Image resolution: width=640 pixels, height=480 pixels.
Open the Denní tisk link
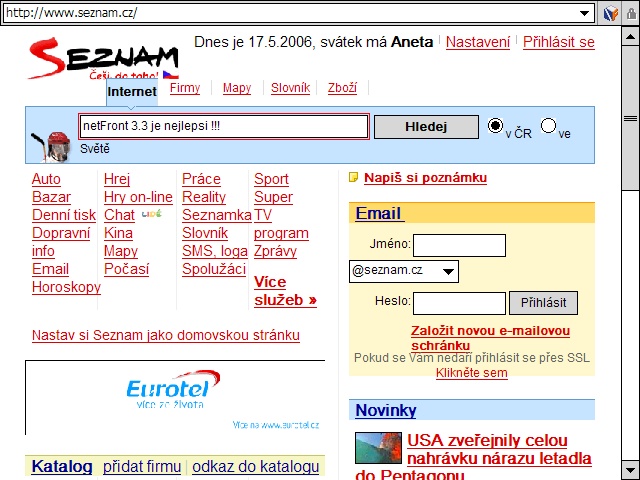pos(64,215)
